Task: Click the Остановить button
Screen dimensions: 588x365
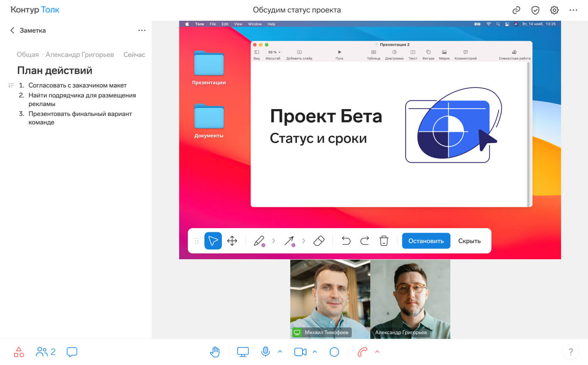Action: 426,241
